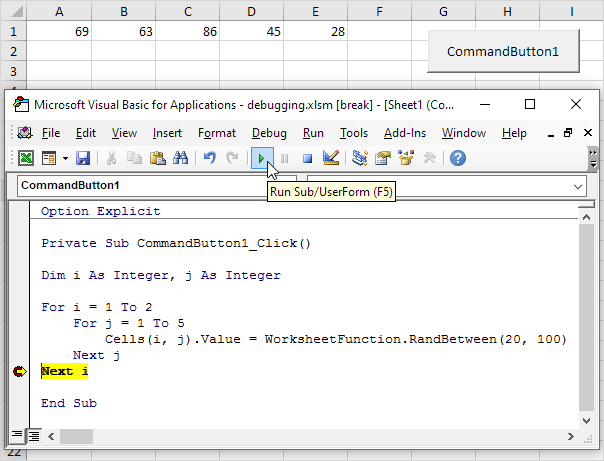Open Find with the binoculars icon
This screenshot has width=604, height=461.
(181, 158)
